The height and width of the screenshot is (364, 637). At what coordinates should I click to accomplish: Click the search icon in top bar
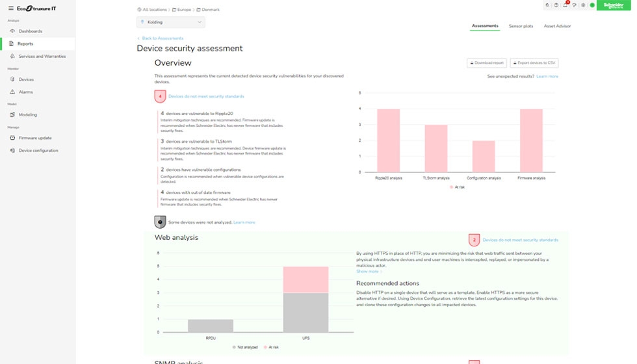pos(547,5)
